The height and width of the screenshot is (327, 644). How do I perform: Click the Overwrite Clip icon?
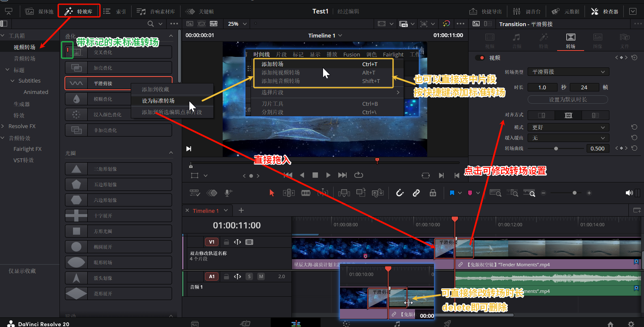tap(361, 193)
